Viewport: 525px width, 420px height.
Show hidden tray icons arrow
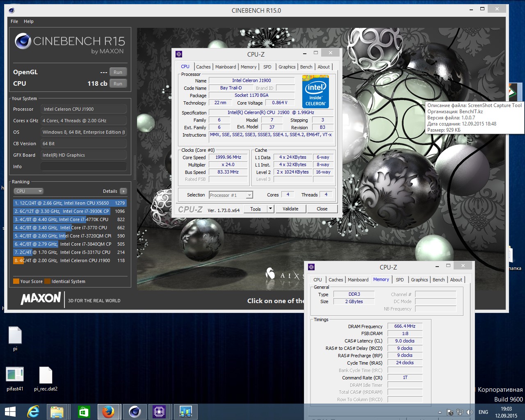[440, 412]
